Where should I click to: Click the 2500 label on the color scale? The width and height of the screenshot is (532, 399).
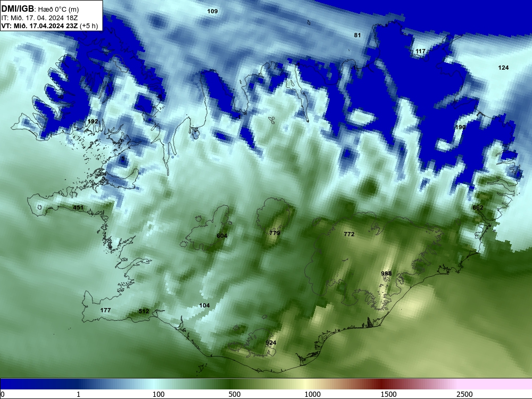click(x=464, y=394)
